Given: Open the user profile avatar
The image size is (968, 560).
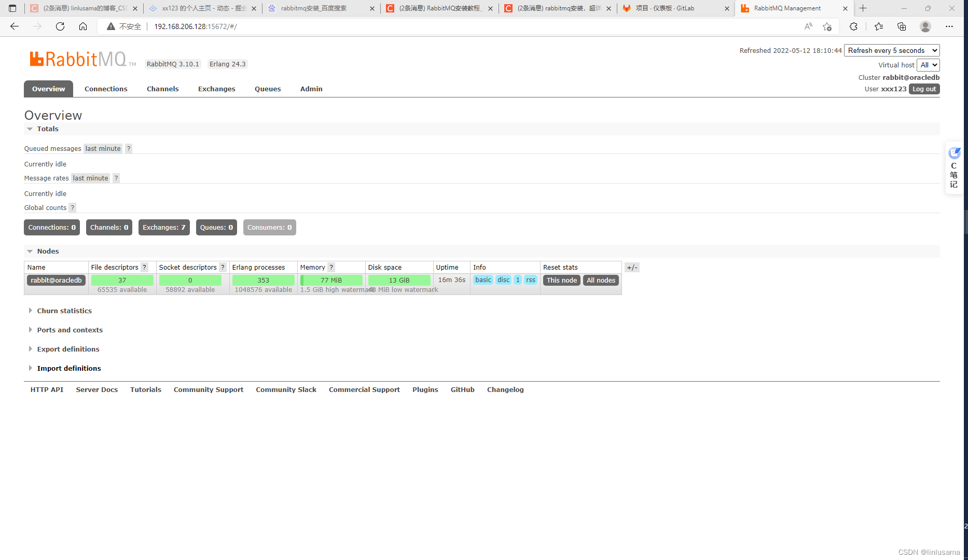Looking at the screenshot, I should point(925,26).
